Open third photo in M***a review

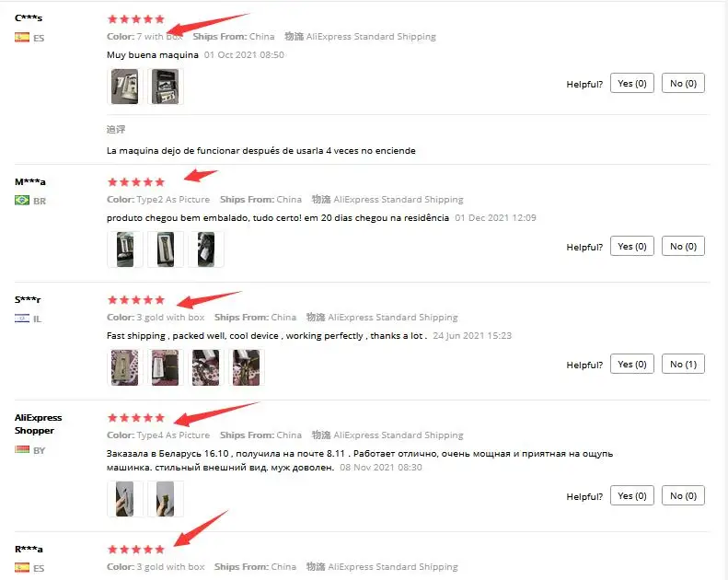tap(206, 249)
